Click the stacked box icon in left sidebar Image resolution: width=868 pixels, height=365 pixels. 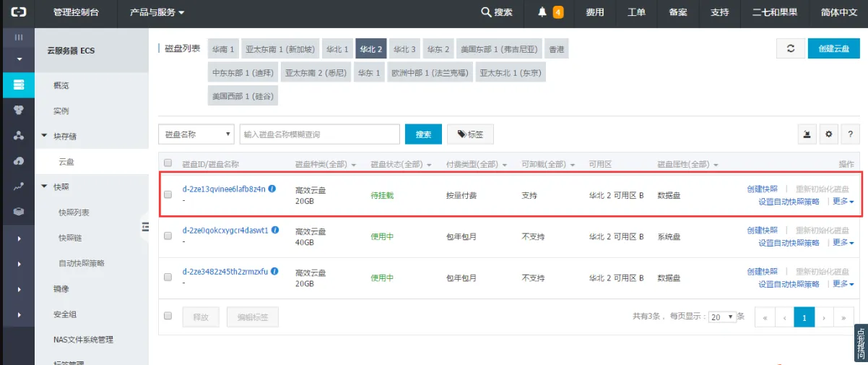pyautogui.click(x=19, y=212)
